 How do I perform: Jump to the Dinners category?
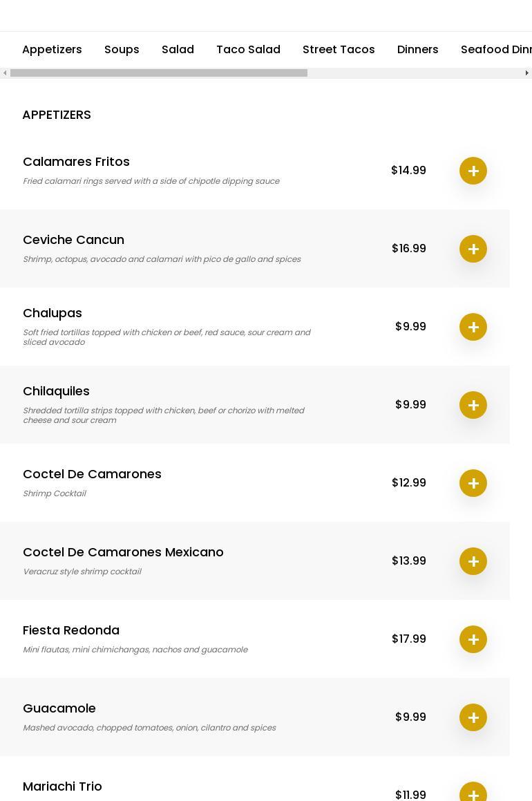(x=417, y=50)
